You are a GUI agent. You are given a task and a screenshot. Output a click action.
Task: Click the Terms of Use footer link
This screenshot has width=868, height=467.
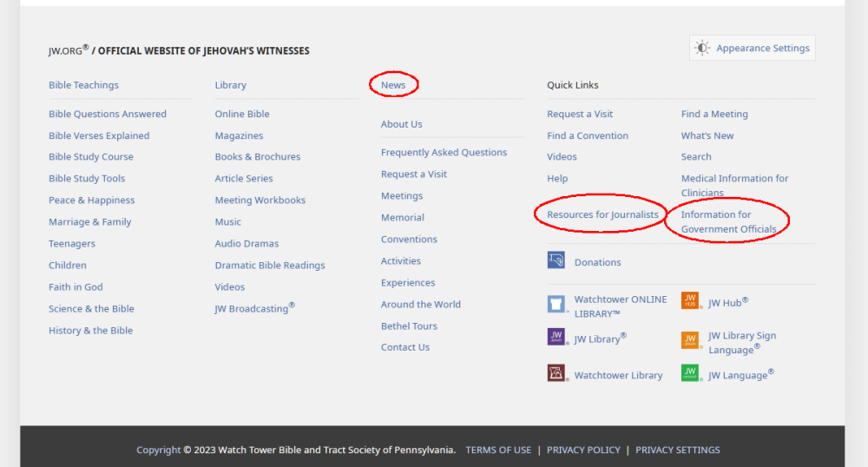498,450
